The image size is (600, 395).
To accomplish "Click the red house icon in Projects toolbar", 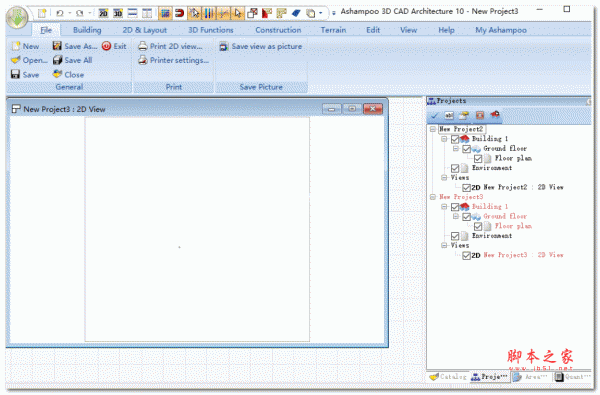I will coord(495,114).
